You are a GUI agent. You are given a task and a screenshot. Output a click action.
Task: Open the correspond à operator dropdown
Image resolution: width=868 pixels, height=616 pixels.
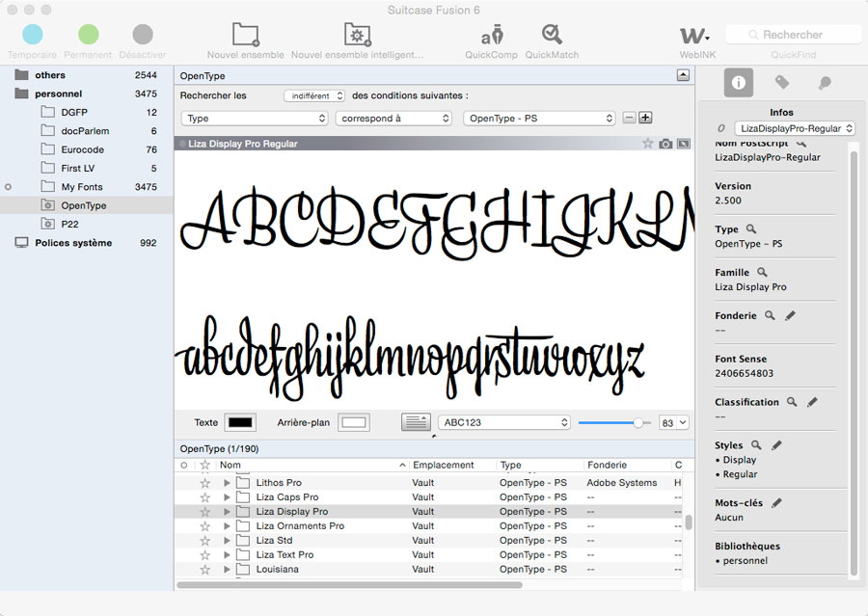click(x=393, y=118)
